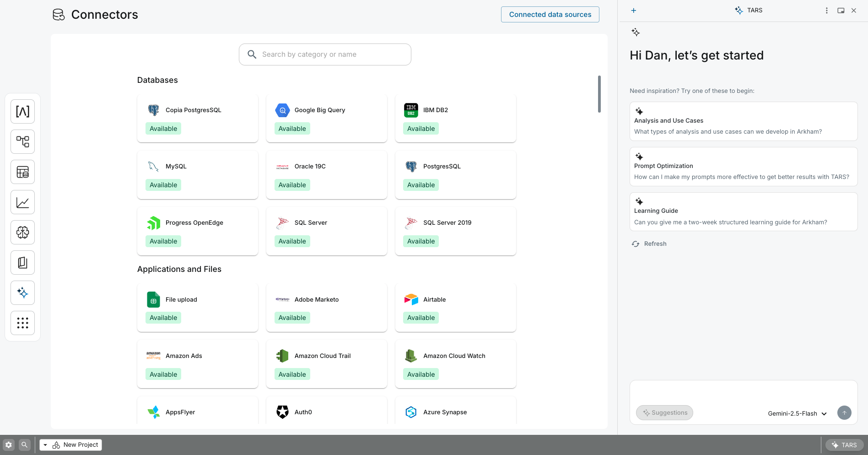The width and height of the screenshot is (868, 455).
Task: Open the TARS panel three-dot menu
Action: (827, 11)
